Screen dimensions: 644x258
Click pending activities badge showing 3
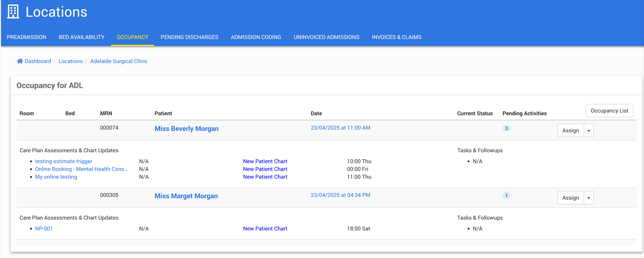coord(506,128)
